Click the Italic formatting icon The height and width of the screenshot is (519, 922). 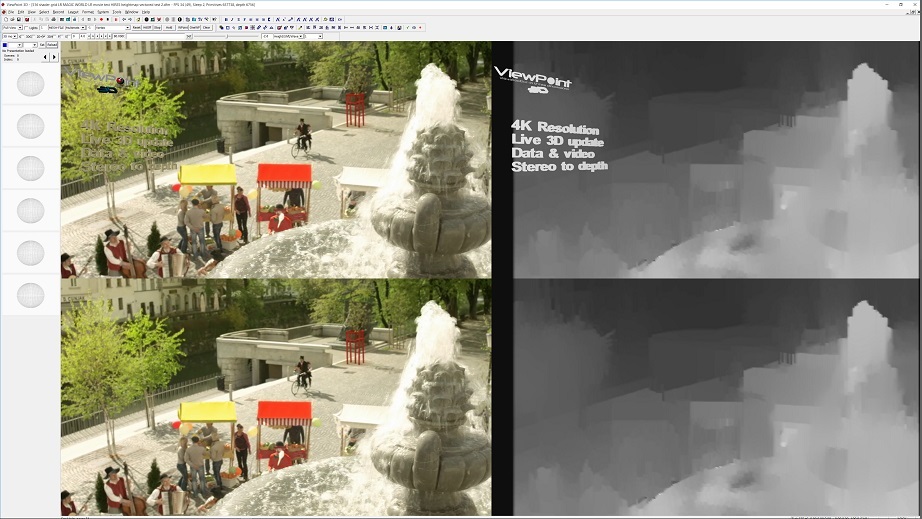tap(232, 19)
